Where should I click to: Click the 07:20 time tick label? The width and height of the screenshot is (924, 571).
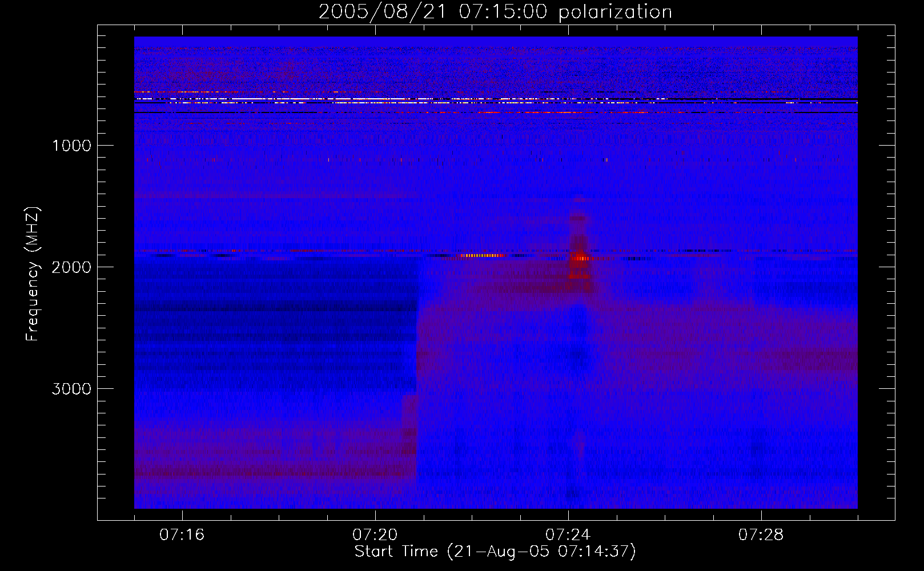tap(375, 535)
